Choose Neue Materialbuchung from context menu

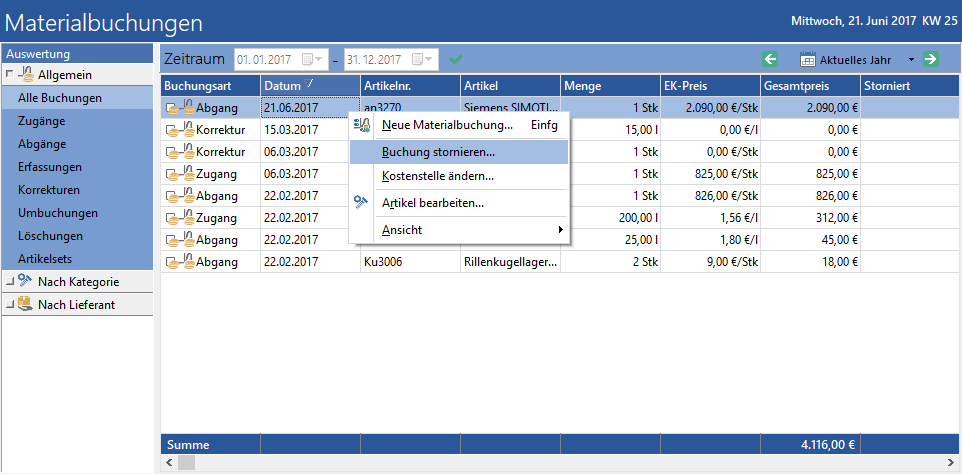(x=459, y=126)
